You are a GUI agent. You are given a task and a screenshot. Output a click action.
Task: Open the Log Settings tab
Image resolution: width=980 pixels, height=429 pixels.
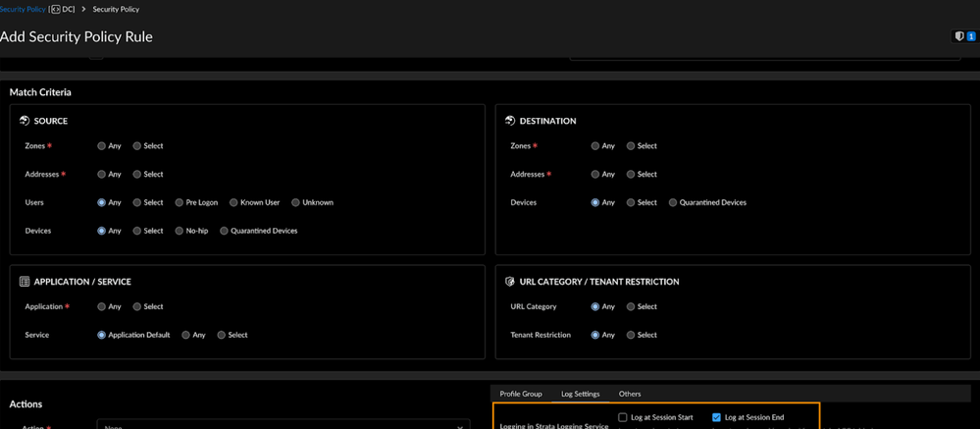tap(580, 394)
